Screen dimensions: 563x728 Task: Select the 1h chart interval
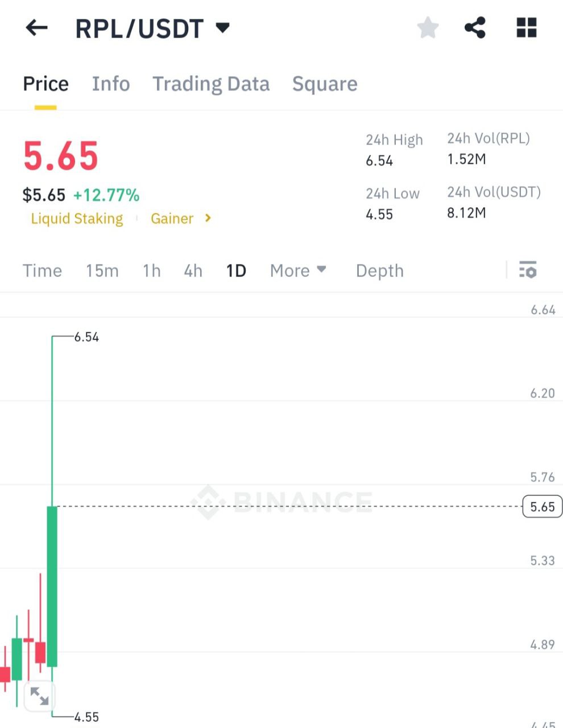[152, 271]
